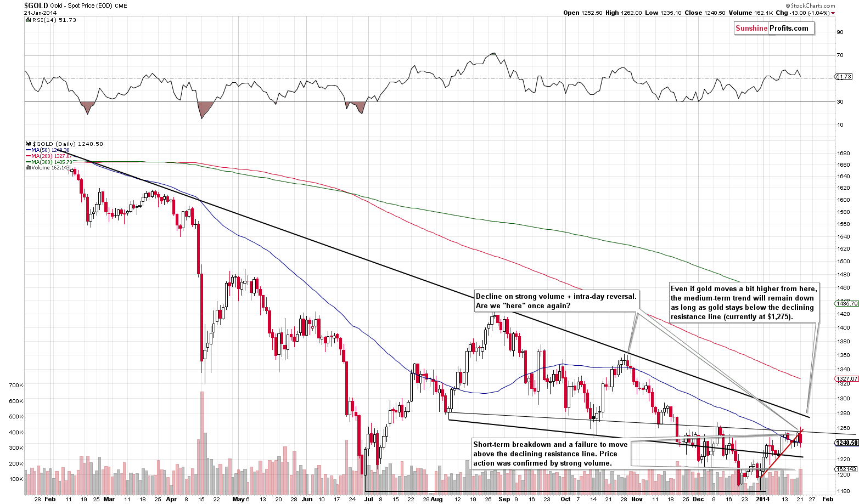Click the Nov month label on timeline
This screenshot has width=859, height=504.
pyautogui.click(x=637, y=499)
